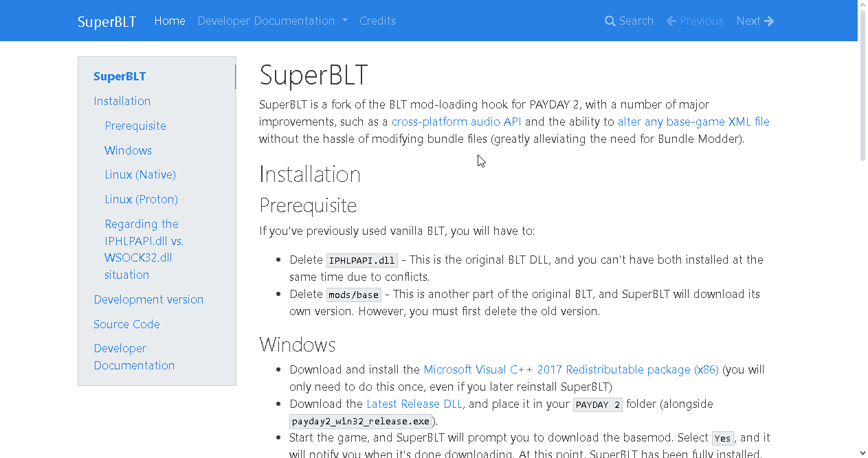868x458 pixels.
Task: Jump to Installation in the sidebar
Action: (x=122, y=101)
